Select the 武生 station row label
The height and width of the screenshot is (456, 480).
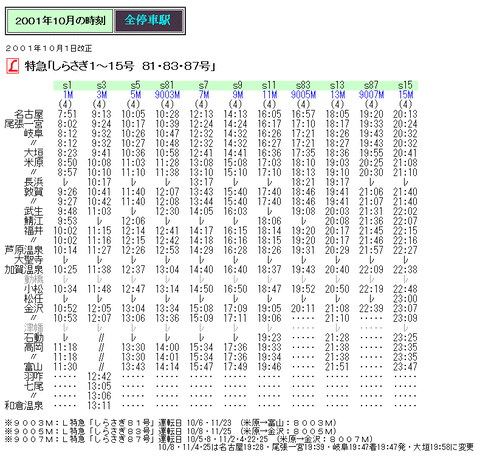tap(34, 211)
